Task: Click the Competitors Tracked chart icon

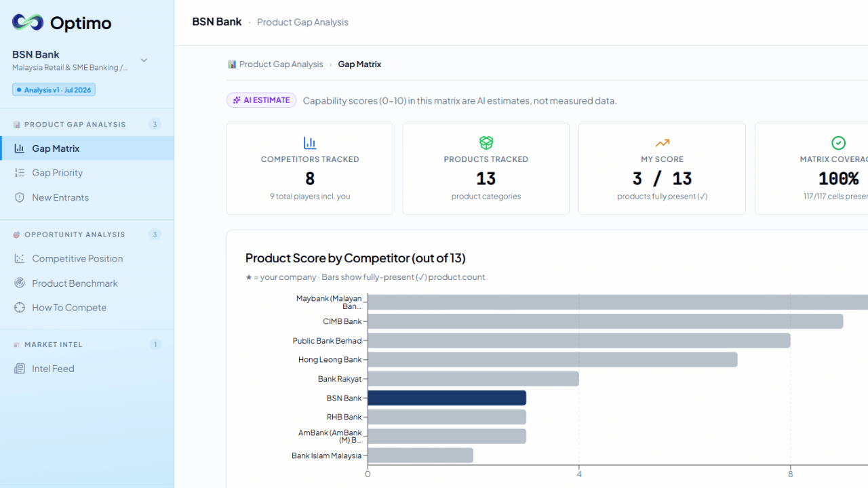Action: tap(310, 143)
